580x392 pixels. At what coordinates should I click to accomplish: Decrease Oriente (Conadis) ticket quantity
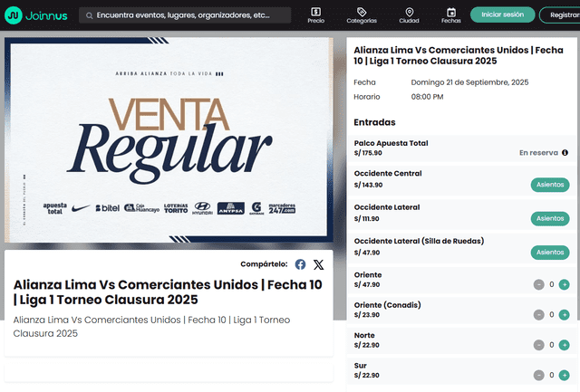(x=538, y=315)
